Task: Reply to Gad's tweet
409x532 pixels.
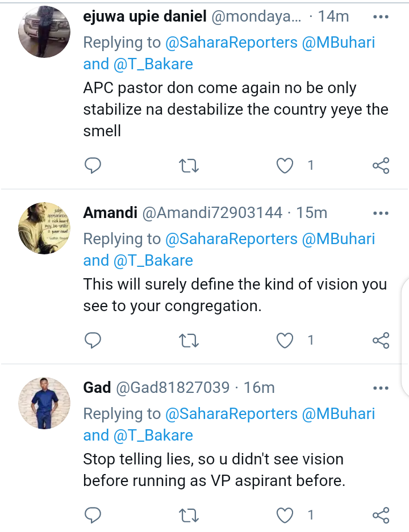Action: 93,516
